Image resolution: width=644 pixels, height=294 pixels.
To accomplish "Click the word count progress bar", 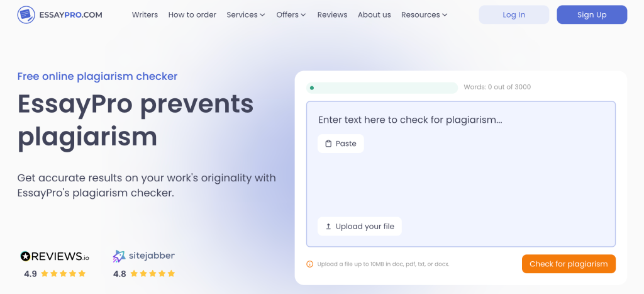I will [x=382, y=88].
